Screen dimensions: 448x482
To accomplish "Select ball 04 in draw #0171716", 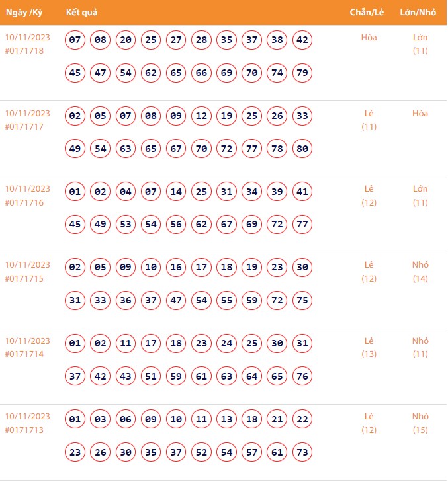I will 126,192.
